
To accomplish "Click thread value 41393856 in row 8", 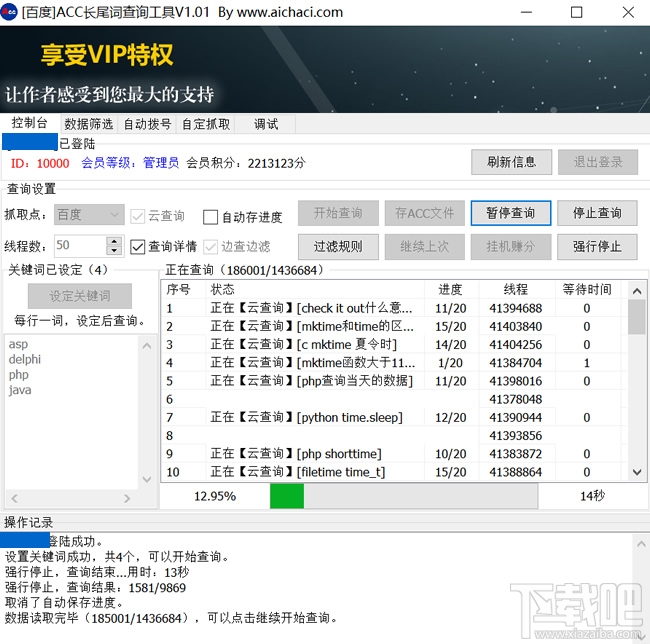I will pos(516,436).
